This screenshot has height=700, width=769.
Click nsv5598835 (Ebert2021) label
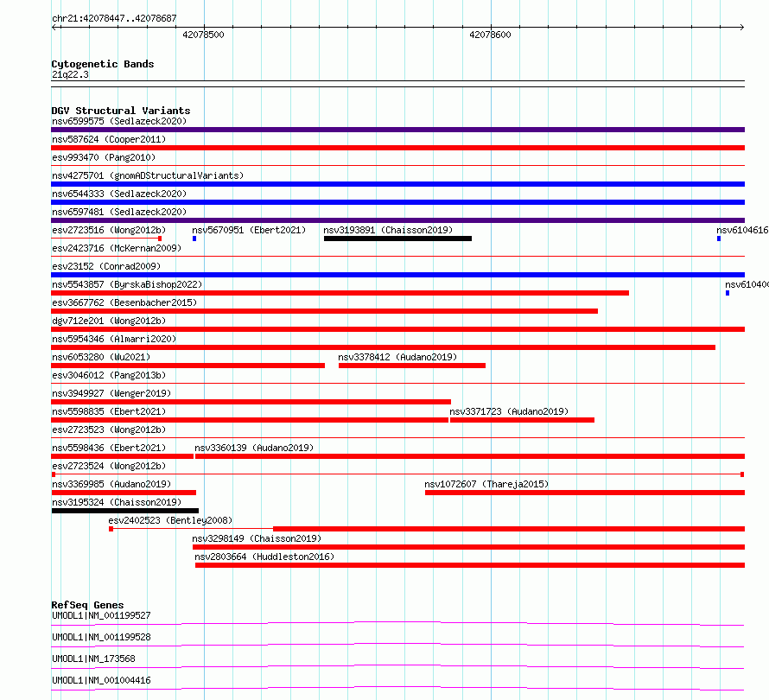tap(109, 411)
